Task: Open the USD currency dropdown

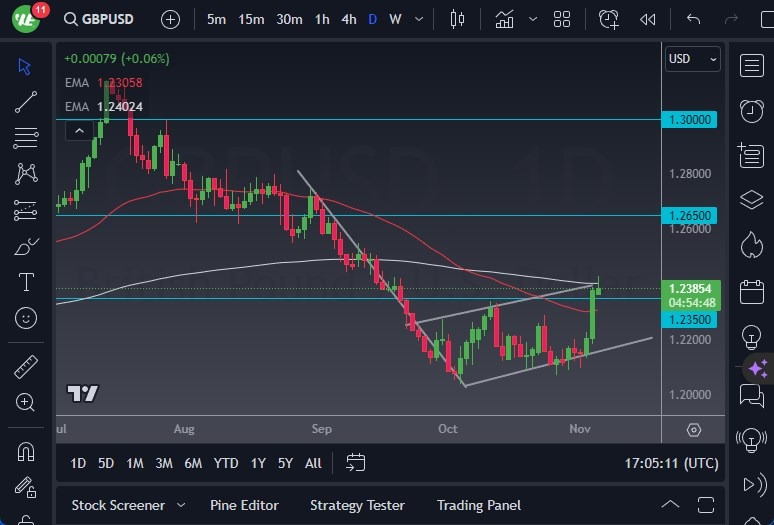Action: coord(692,59)
